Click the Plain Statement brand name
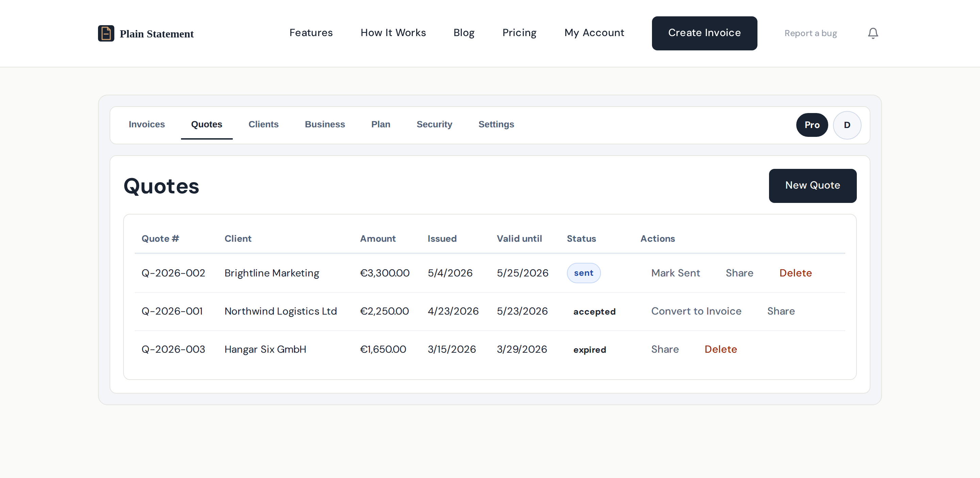This screenshot has width=980, height=478. [157, 34]
